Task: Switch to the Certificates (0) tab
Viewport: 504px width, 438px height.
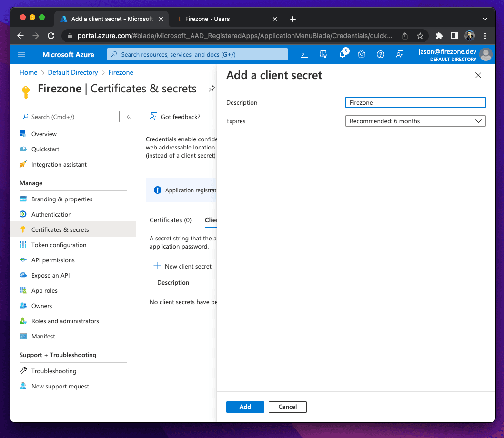Action: coord(170,220)
